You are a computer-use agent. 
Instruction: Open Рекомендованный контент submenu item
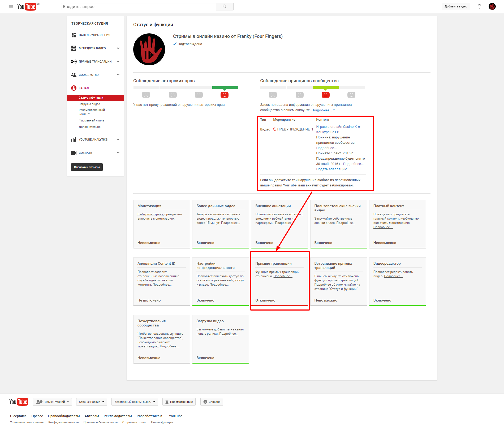pyautogui.click(x=92, y=112)
